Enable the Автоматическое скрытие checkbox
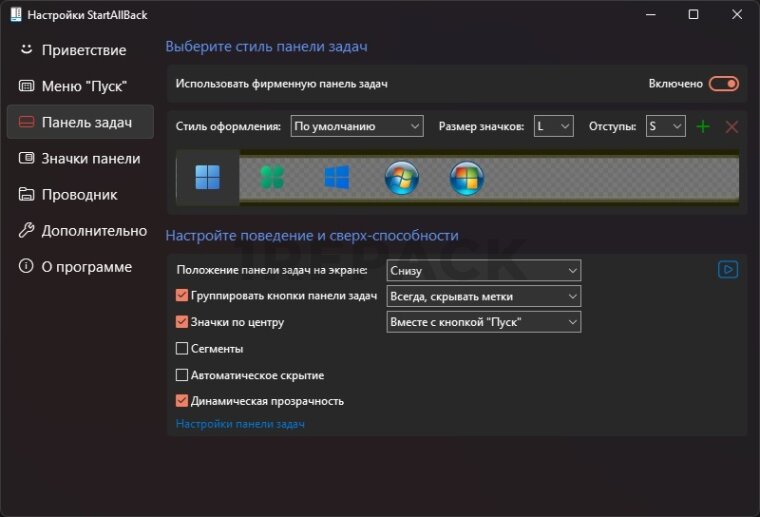 pos(182,375)
